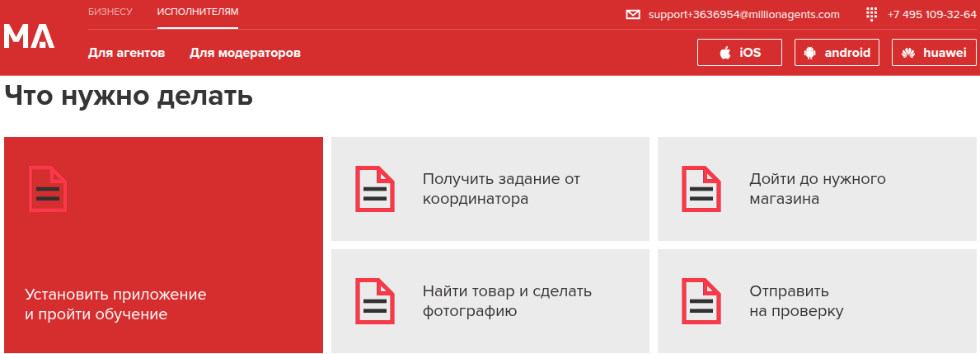Click the MA logo in header
This screenshot has width=980, height=354.
pos(30,36)
